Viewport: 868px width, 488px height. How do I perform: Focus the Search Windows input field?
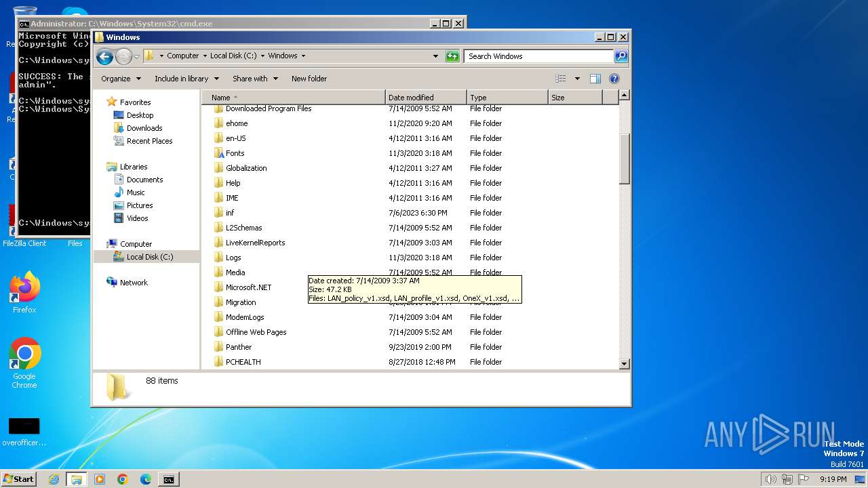point(539,56)
